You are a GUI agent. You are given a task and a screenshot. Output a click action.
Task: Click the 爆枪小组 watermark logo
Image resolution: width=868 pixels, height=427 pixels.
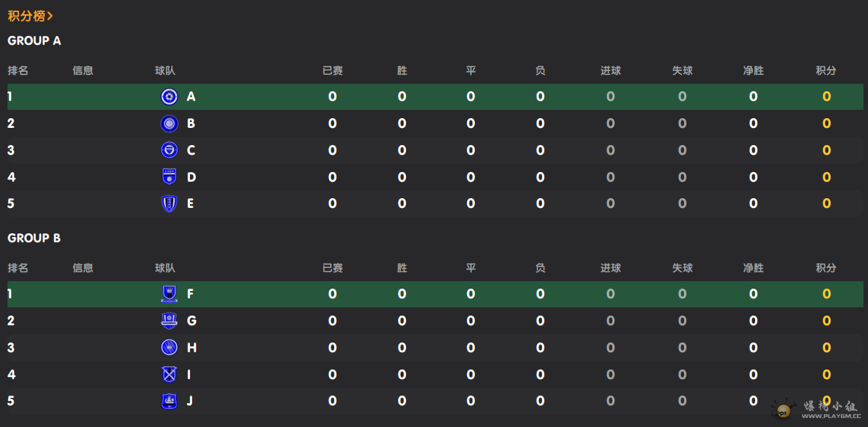point(816,408)
